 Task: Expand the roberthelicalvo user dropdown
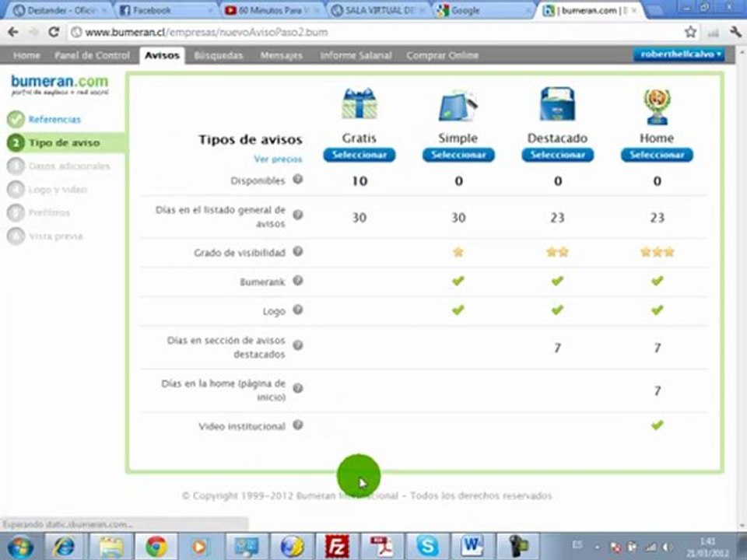click(x=679, y=54)
